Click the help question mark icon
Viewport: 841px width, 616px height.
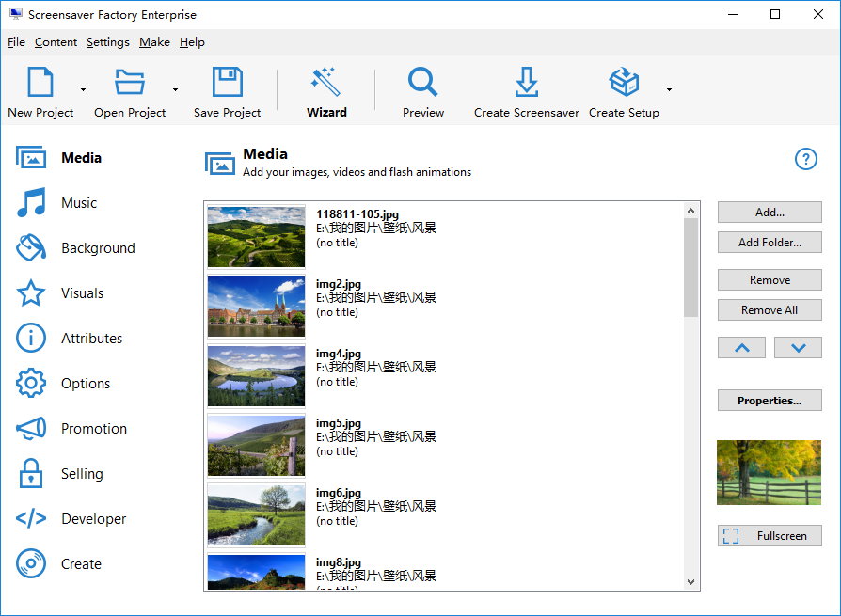point(805,159)
